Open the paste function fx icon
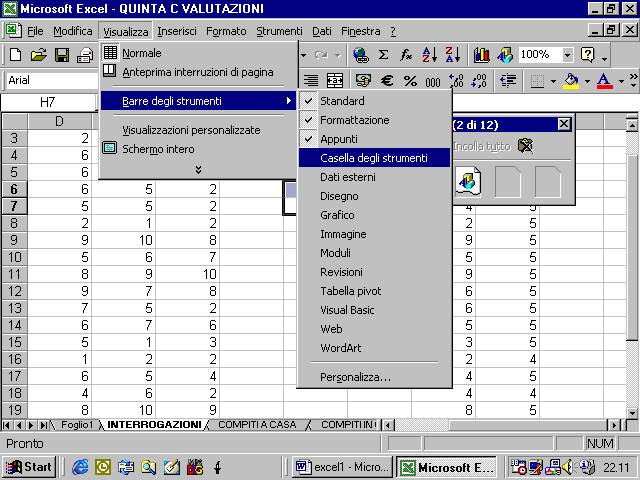Screen dimensions: 640x480 point(406,55)
